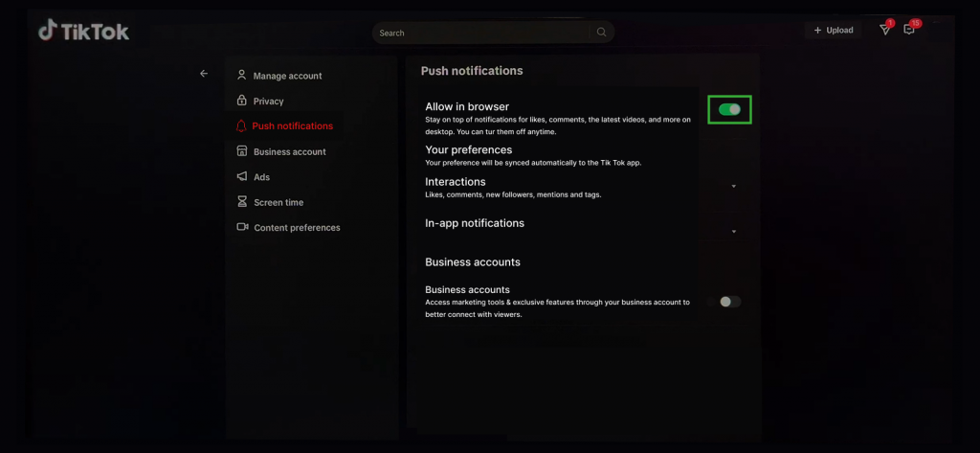Go to Business account settings
Viewport: 980px width, 453px height.
pyautogui.click(x=289, y=151)
